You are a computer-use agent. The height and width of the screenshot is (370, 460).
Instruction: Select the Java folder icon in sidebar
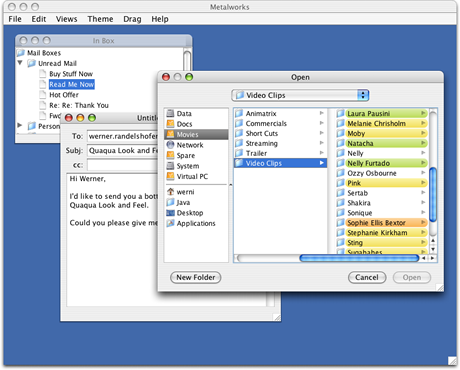170,202
